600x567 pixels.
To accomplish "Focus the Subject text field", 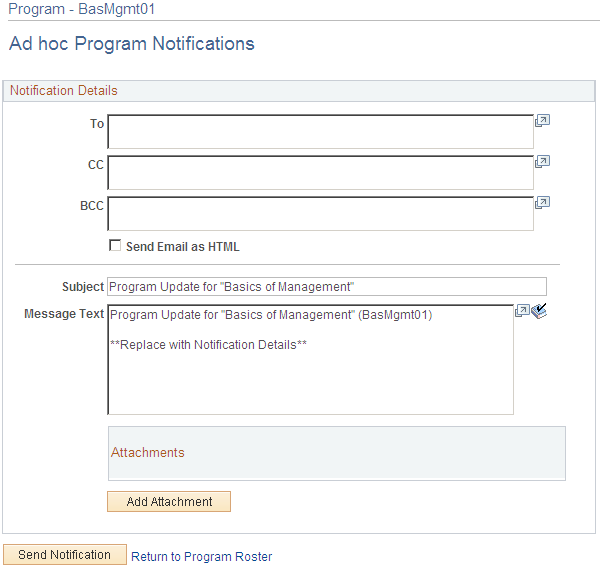I will click(327, 287).
